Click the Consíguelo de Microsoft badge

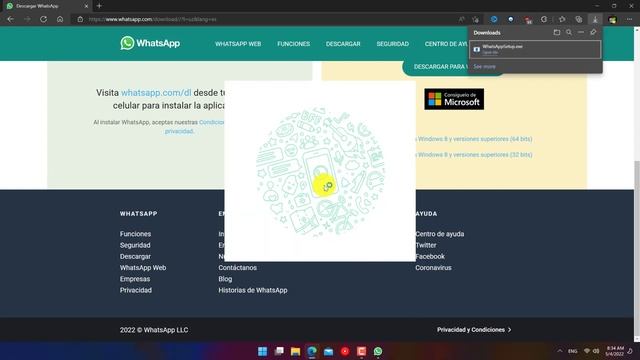click(454, 99)
